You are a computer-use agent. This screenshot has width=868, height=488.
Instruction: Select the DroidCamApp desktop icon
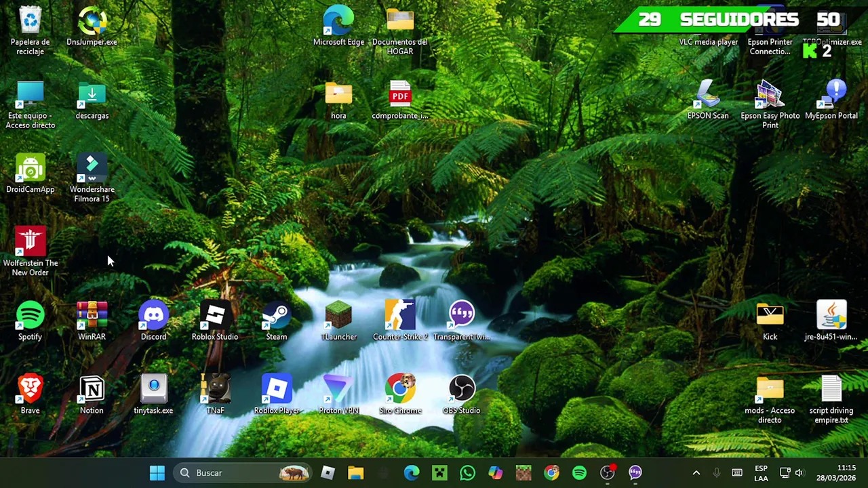31,175
